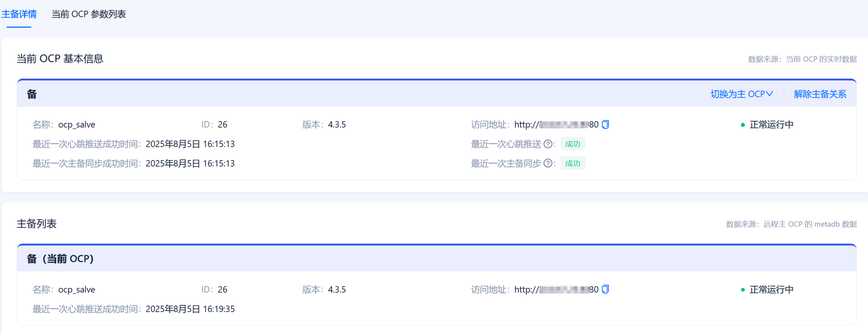
Task: Click 备 (当前 OCP) card header
Action: (60, 259)
